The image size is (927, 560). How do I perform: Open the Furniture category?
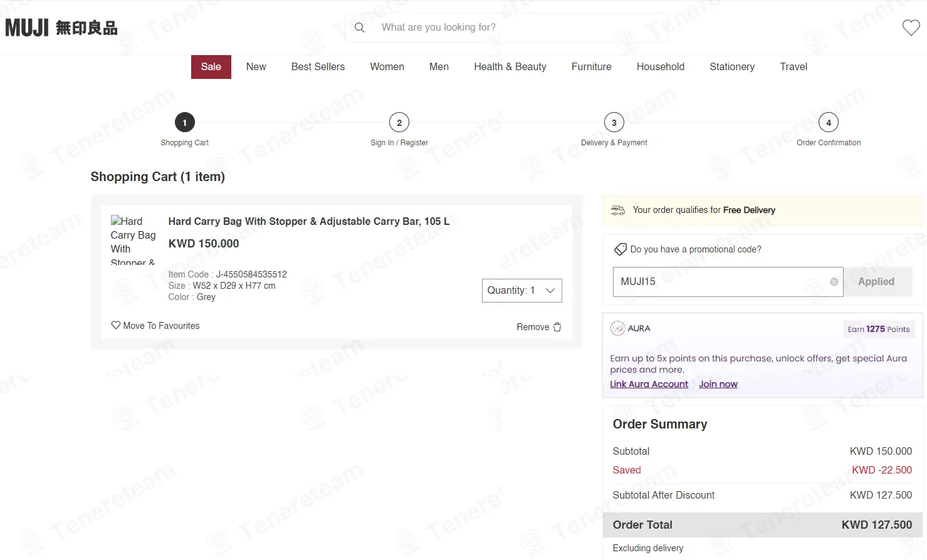pos(591,67)
